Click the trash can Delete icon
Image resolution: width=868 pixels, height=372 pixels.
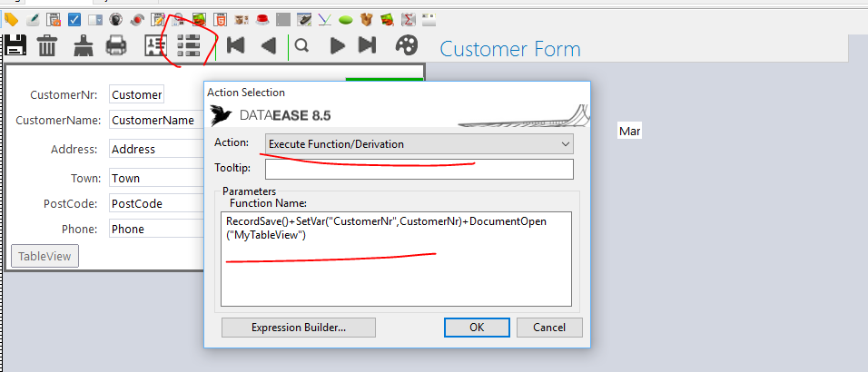(x=47, y=45)
